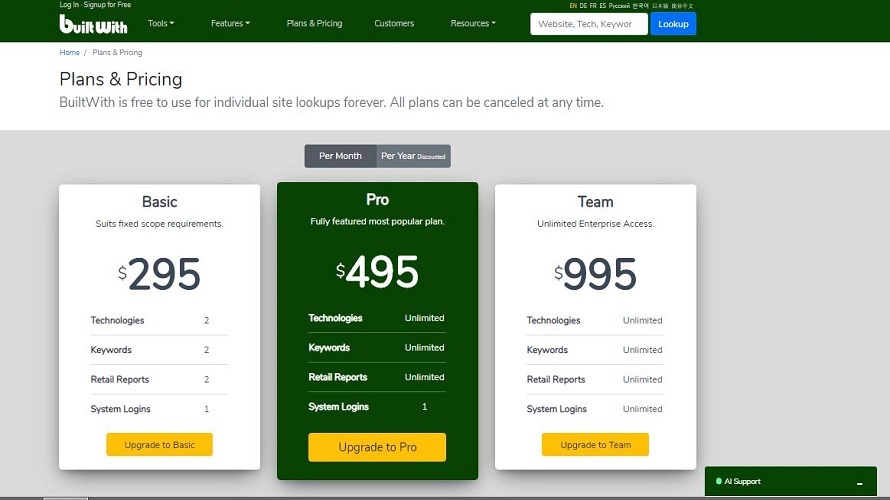
Task: Click System Logins row in Pro plan
Action: [x=377, y=406]
